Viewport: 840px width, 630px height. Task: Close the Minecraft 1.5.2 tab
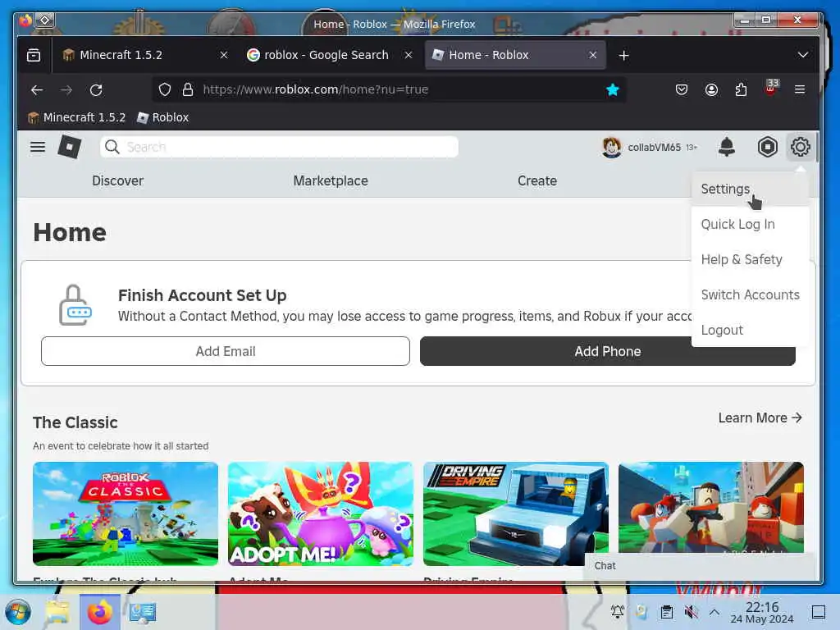[x=224, y=55]
